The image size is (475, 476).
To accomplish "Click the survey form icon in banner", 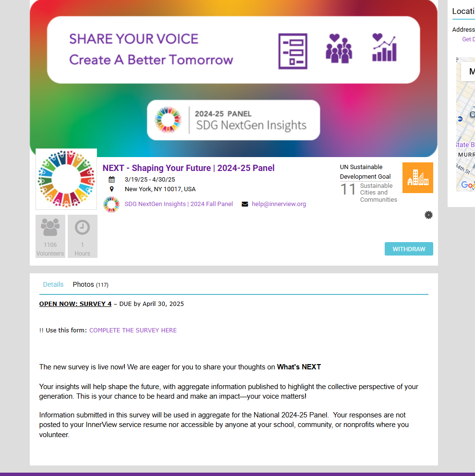I will [x=293, y=51].
